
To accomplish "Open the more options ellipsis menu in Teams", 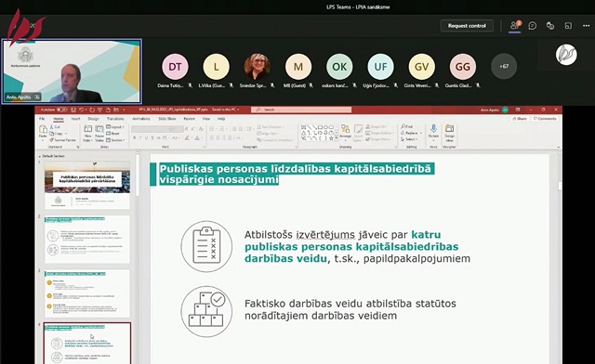I will (x=586, y=26).
